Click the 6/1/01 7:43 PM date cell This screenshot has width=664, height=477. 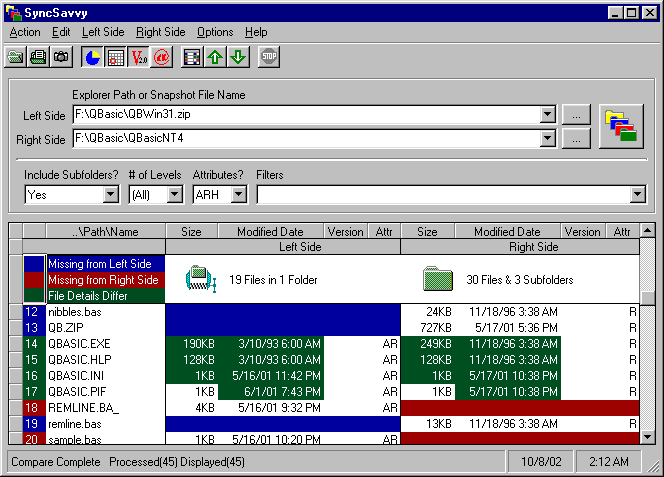pyautogui.click(x=271, y=392)
